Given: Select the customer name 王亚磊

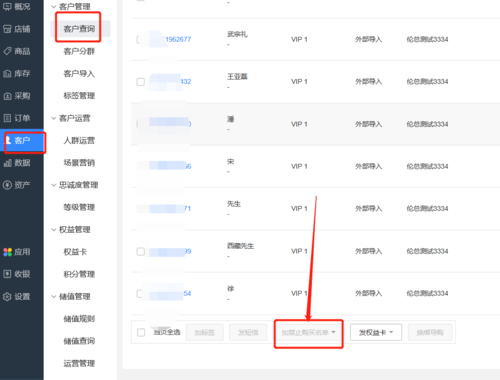Looking at the screenshot, I should coord(237,77).
